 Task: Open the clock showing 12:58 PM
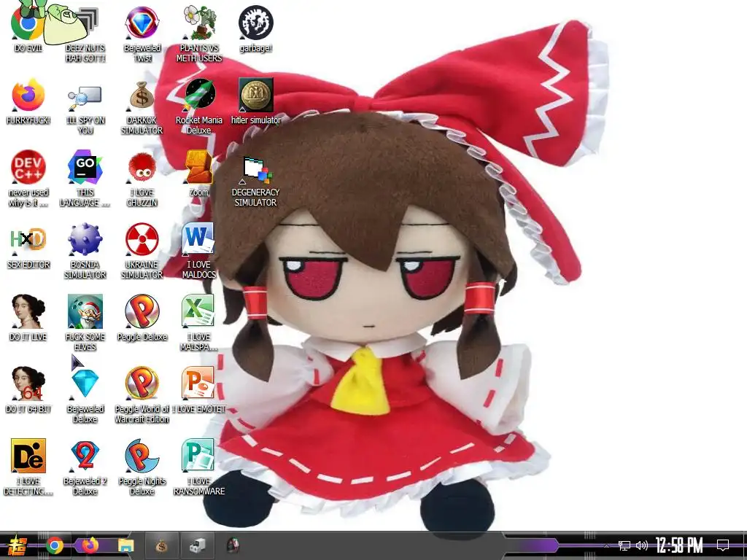[679, 545]
